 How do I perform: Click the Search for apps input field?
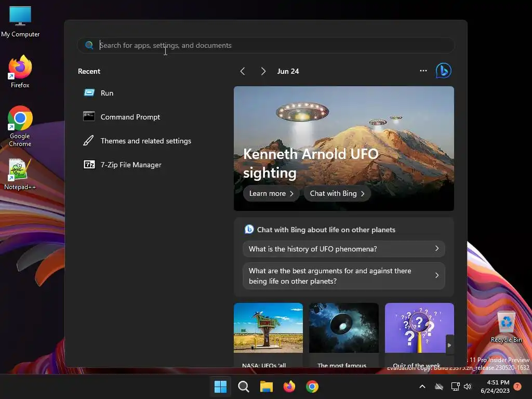point(265,45)
